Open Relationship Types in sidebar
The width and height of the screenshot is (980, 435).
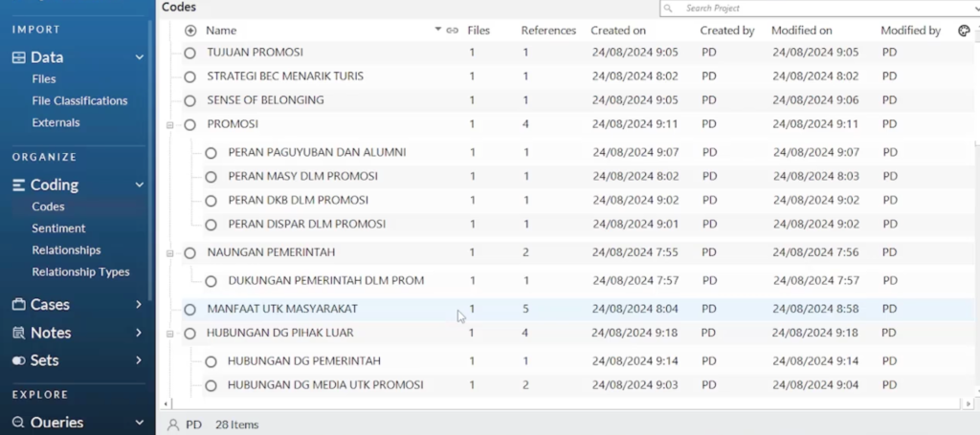pos(80,272)
